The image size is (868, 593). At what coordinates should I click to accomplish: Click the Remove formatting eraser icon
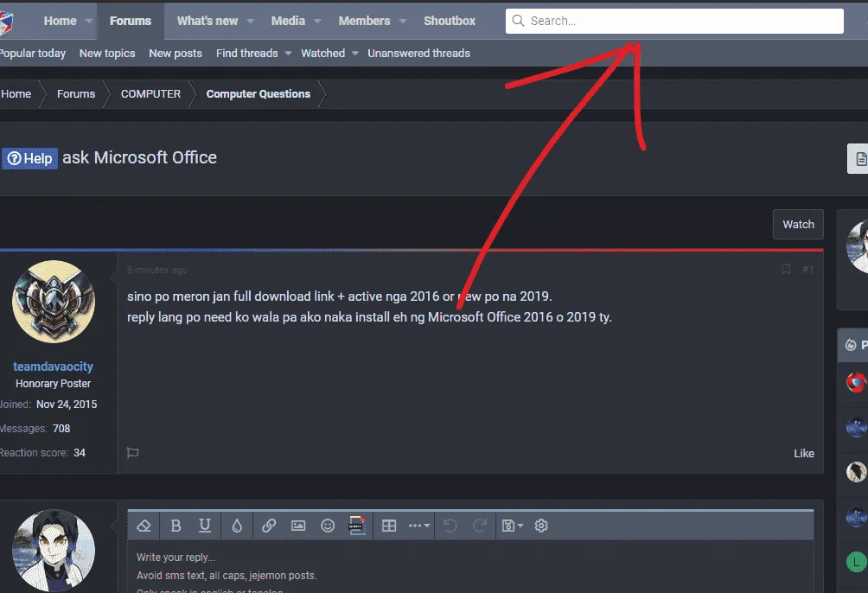[144, 526]
